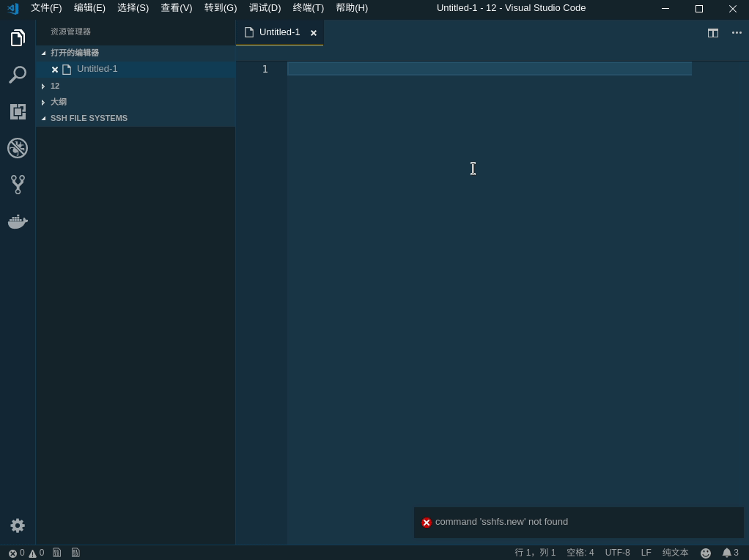Expand the 大纲 outline section
Screen dimensions: 749x560
[x=136, y=102]
